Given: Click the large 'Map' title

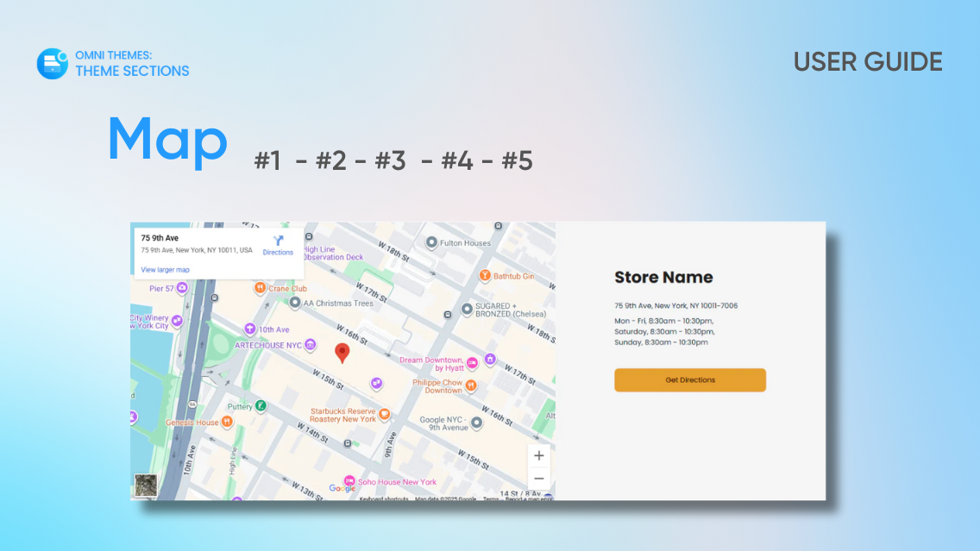Looking at the screenshot, I should [x=167, y=141].
